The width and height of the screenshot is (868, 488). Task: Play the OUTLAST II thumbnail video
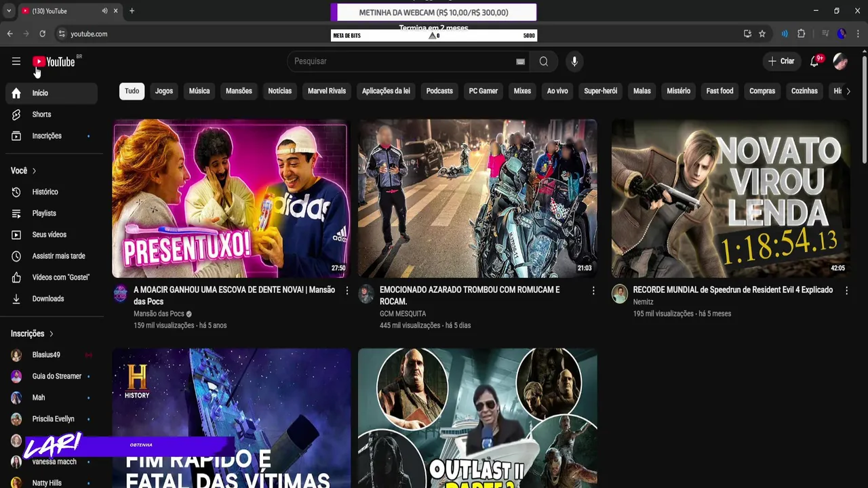click(477, 418)
